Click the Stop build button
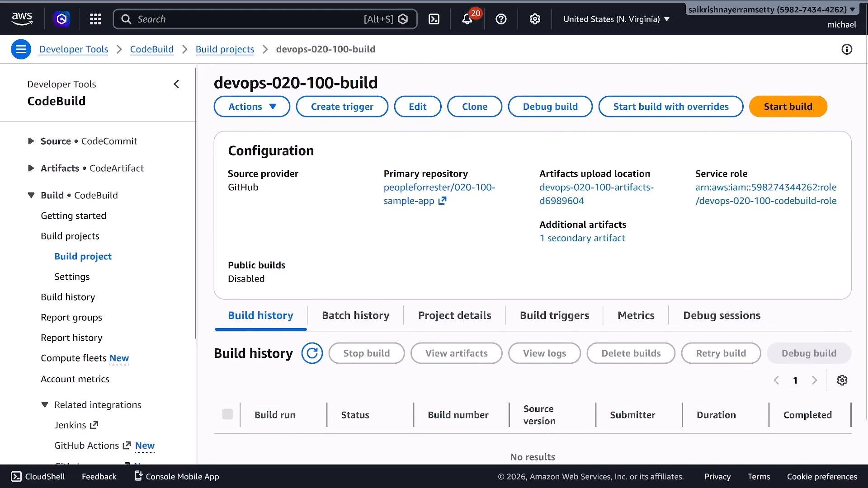Image resolution: width=868 pixels, height=488 pixels. click(367, 353)
